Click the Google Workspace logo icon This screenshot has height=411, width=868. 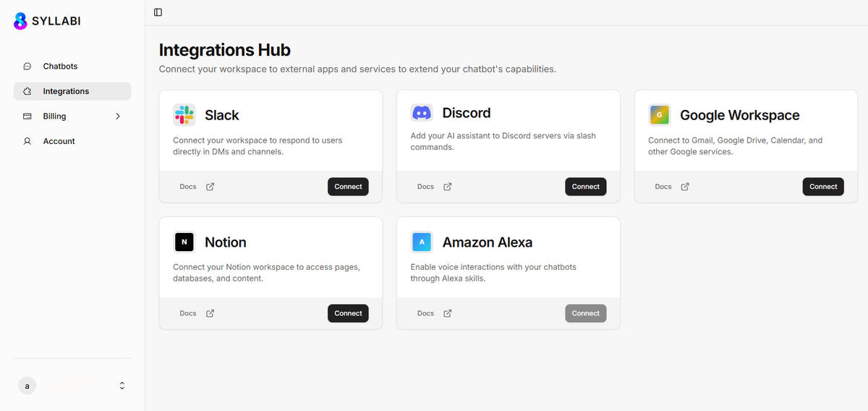660,115
